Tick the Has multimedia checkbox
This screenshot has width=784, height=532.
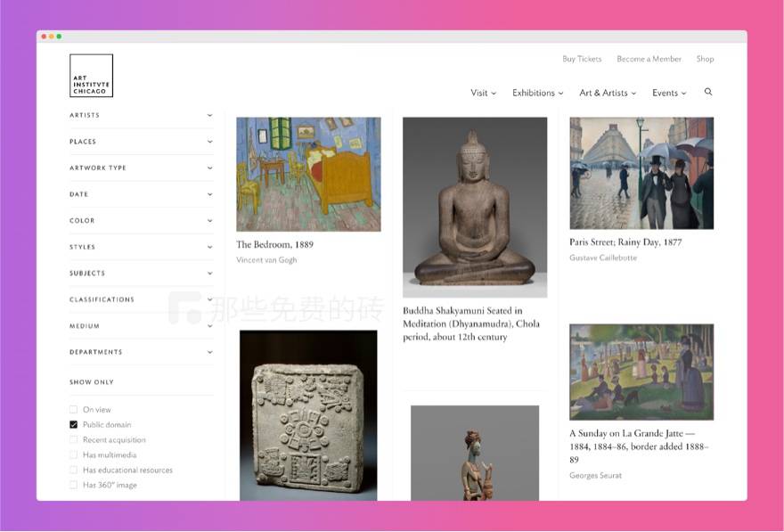[74, 455]
